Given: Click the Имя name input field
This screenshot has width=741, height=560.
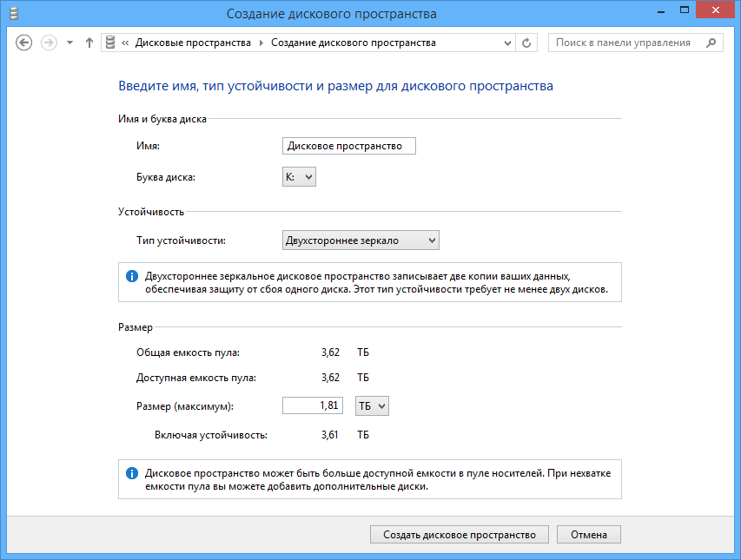Looking at the screenshot, I should [348, 146].
